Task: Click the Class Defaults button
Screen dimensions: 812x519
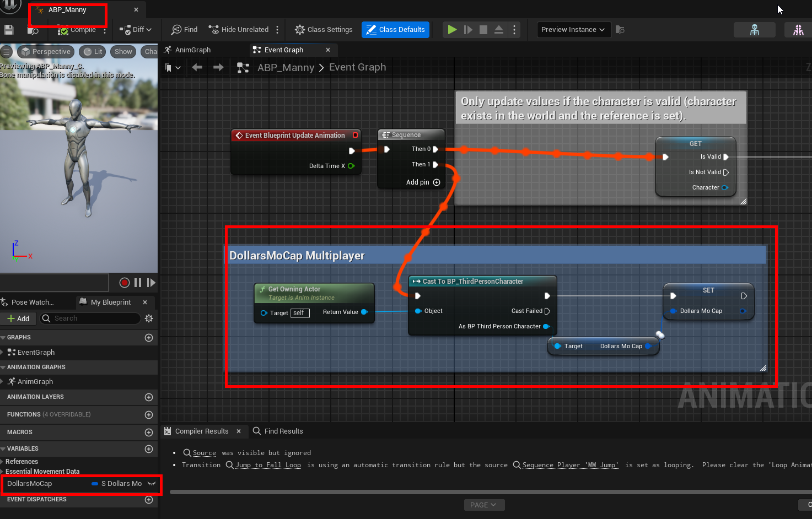Action: click(396, 30)
